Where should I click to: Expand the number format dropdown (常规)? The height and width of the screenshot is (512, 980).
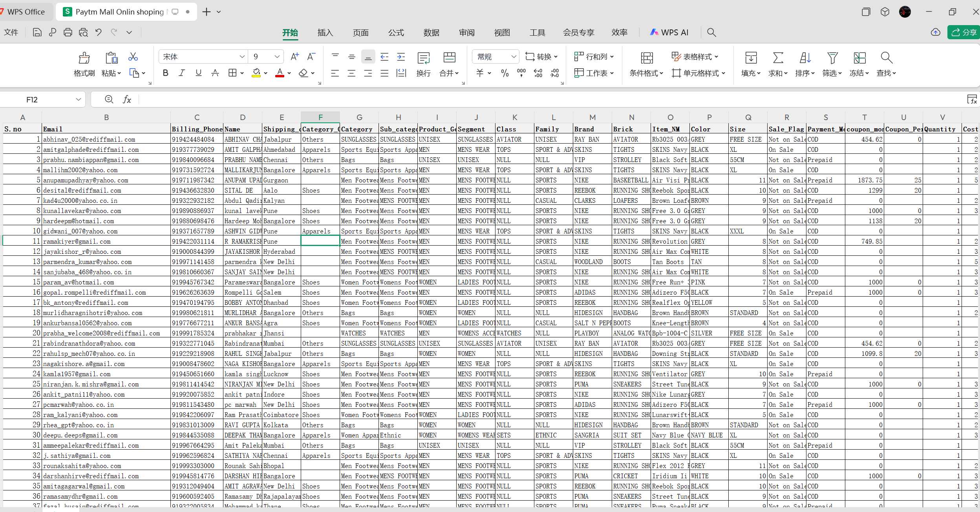pyautogui.click(x=514, y=57)
